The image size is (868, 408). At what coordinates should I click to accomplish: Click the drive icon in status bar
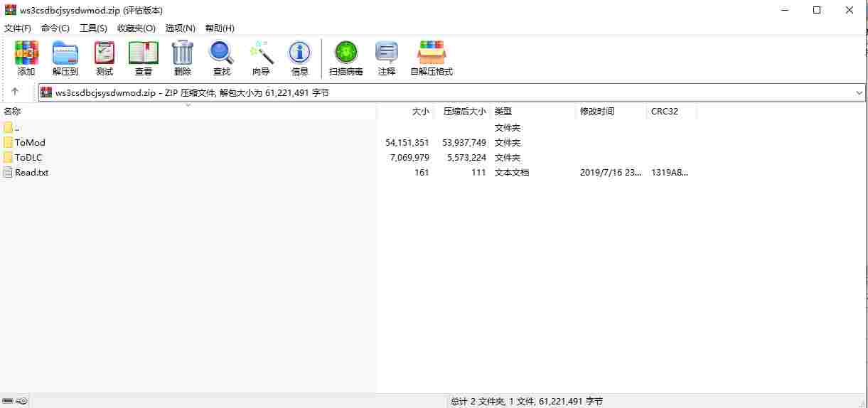point(8,402)
